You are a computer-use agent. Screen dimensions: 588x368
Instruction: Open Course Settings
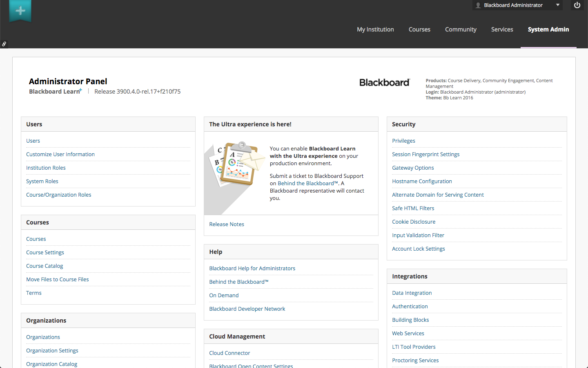(45, 252)
